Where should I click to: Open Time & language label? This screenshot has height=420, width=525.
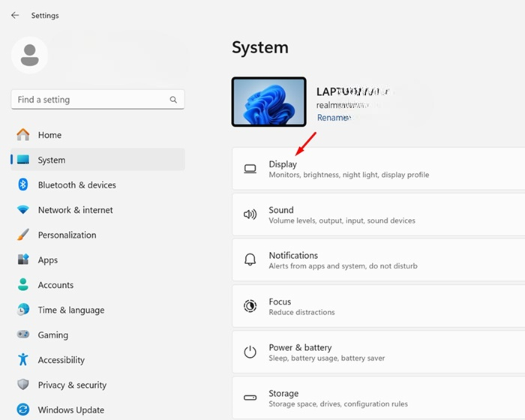[71, 310]
